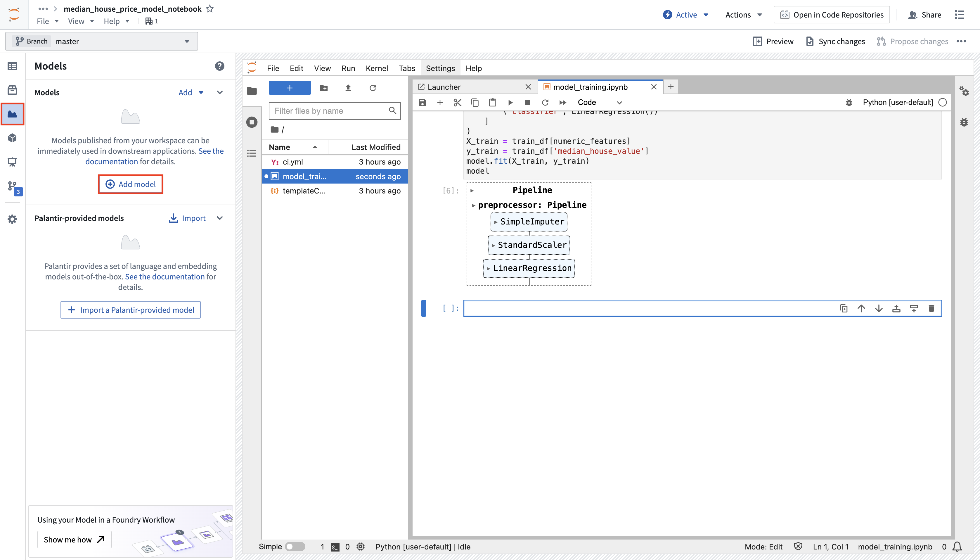
Task: Expand the SimpleImputer step details
Action: pos(529,222)
